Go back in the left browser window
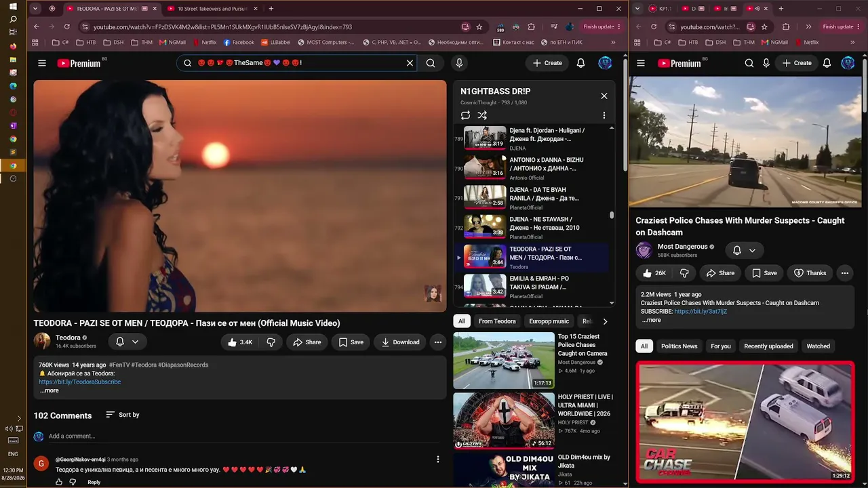868x488 pixels. (x=37, y=27)
